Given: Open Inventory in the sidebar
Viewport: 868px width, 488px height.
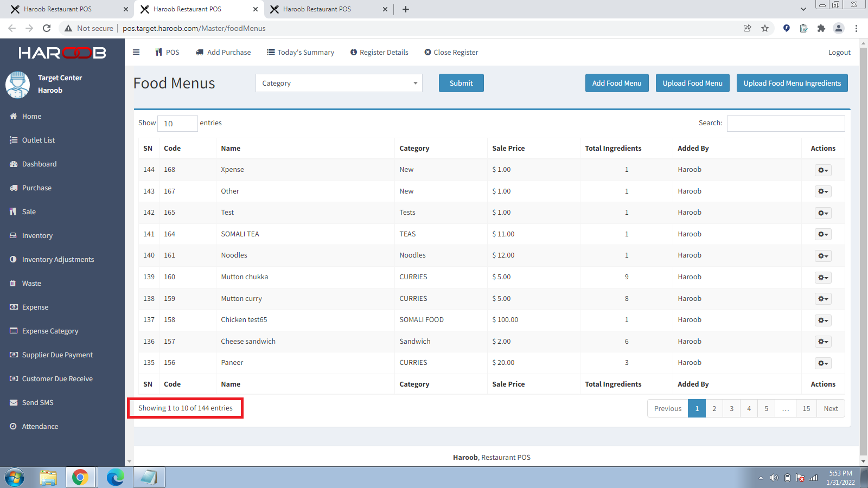Looking at the screenshot, I should coord(62,235).
